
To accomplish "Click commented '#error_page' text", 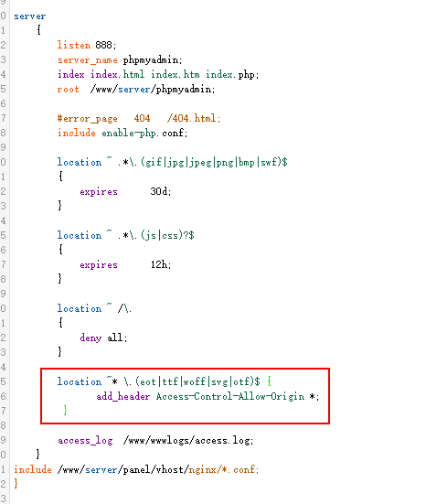I will (x=88, y=119).
